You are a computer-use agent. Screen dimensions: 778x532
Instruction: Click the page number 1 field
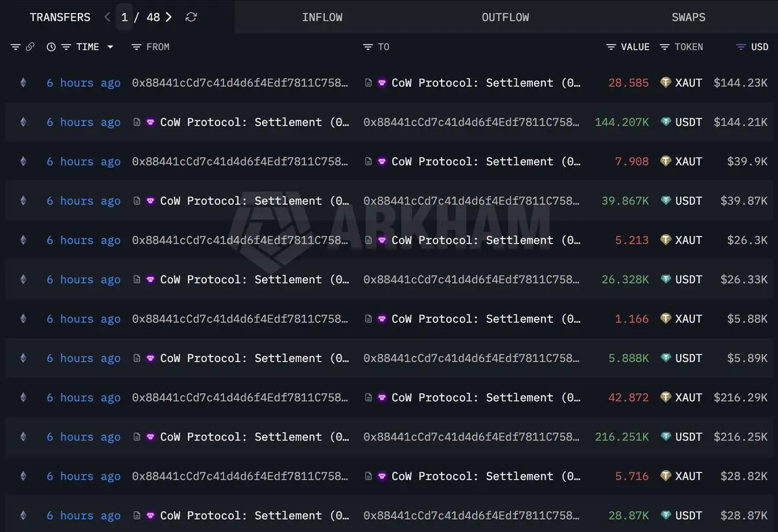click(x=124, y=17)
